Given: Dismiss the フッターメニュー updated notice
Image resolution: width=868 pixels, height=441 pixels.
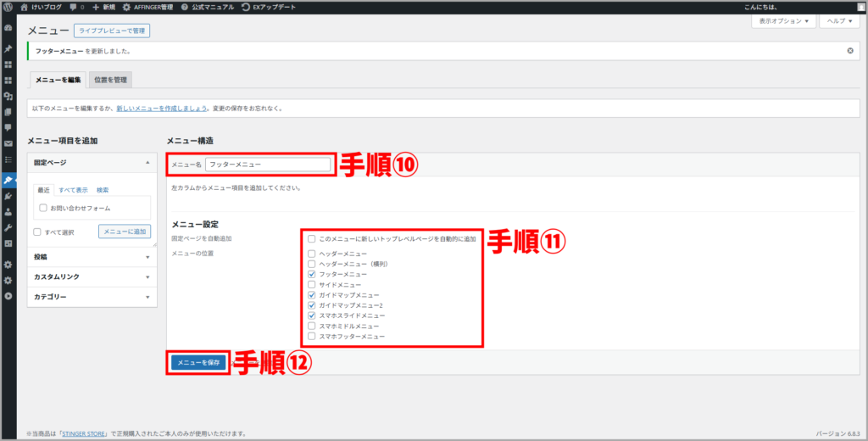Looking at the screenshot, I should tap(850, 51).
